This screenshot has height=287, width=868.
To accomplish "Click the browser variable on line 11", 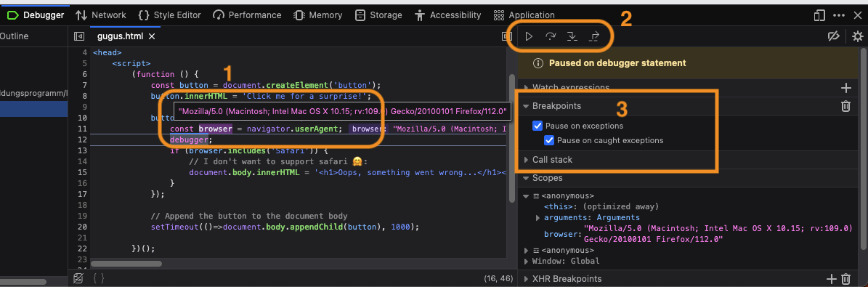I will 215,129.
